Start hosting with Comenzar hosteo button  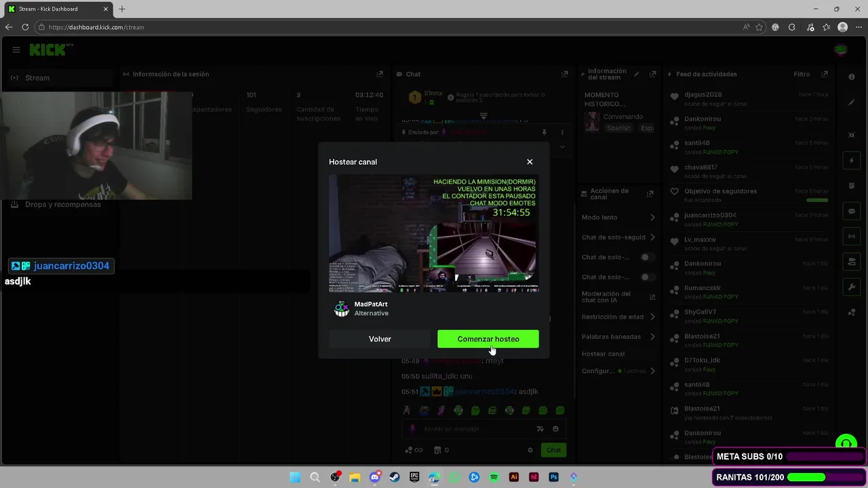488,339
